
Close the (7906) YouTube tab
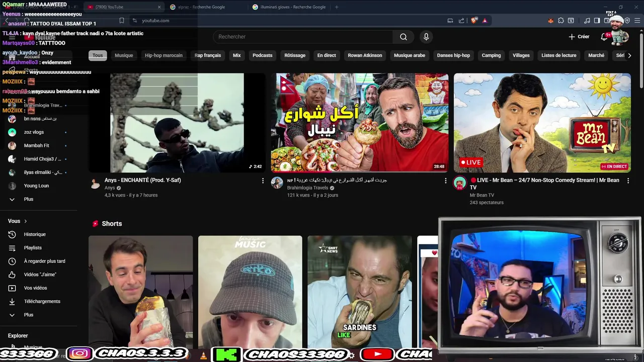[159, 7]
